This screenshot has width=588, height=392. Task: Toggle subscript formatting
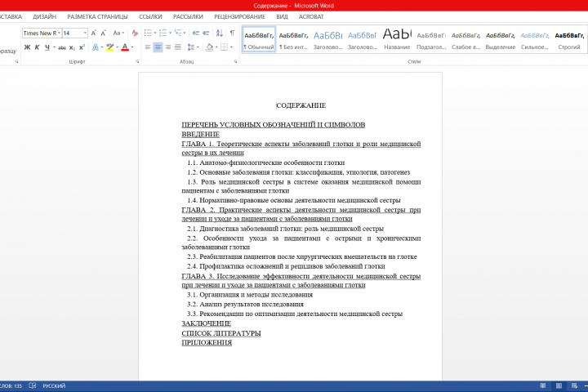72,47
